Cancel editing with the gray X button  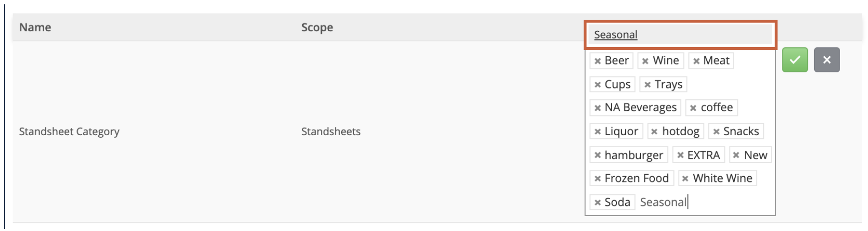pos(827,60)
